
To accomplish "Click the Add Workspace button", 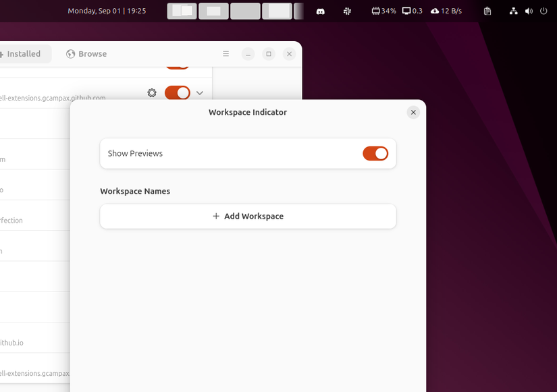I will (x=248, y=216).
